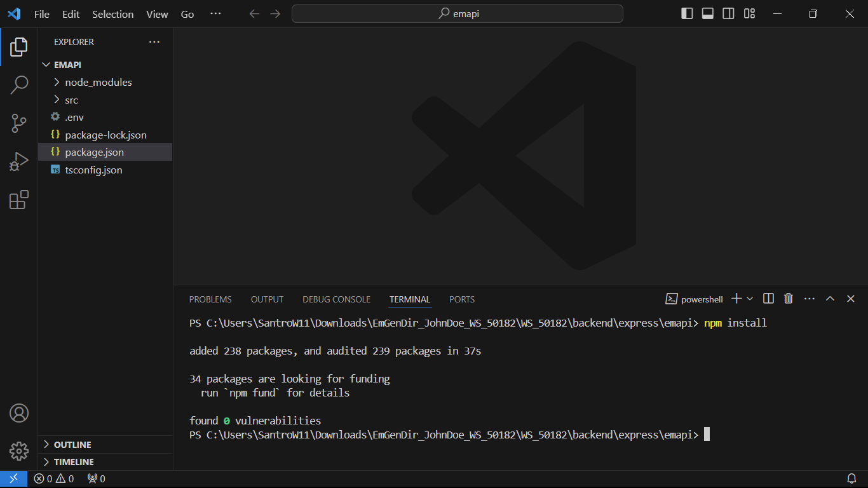Viewport: 868px width, 488px height.
Task: Open the Search view in activity bar
Action: pyautogui.click(x=19, y=85)
